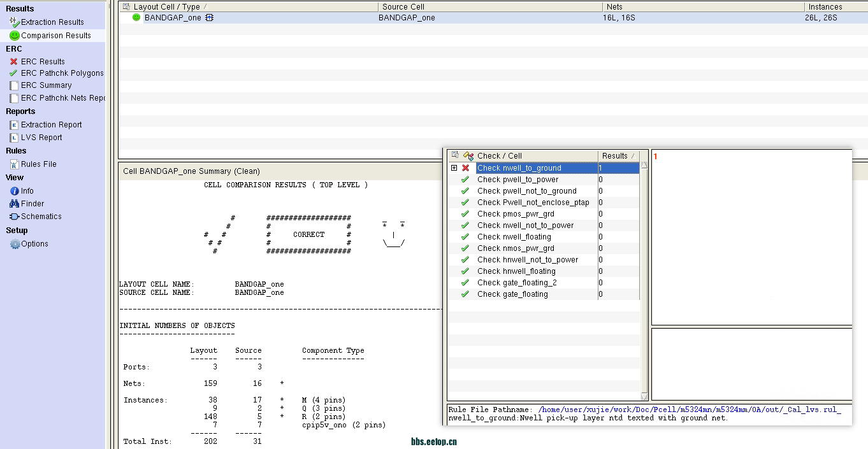Click the gear icon for Options
868x449 pixels.
(15, 244)
